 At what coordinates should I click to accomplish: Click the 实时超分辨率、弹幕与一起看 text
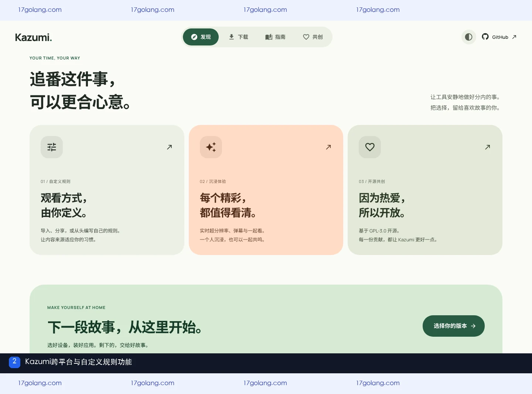(232, 231)
